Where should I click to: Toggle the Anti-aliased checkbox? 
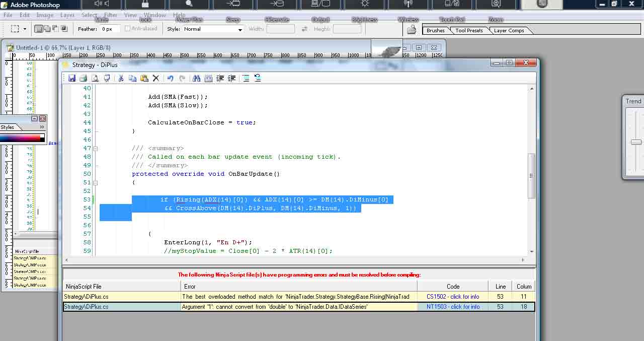(x=127, y=29)
